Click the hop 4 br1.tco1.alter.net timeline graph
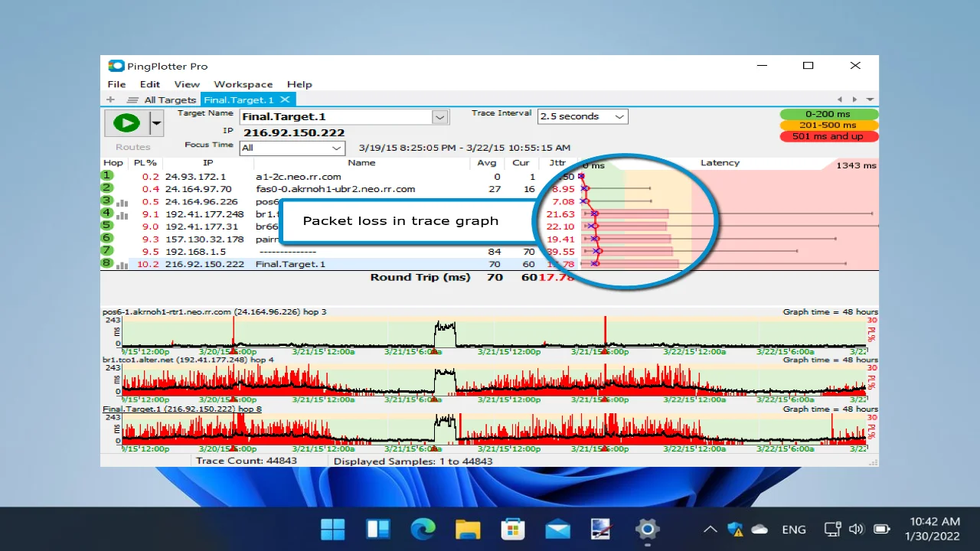This screenshot has height=551, width=980. pyautogui.click(x=494, y=380)
